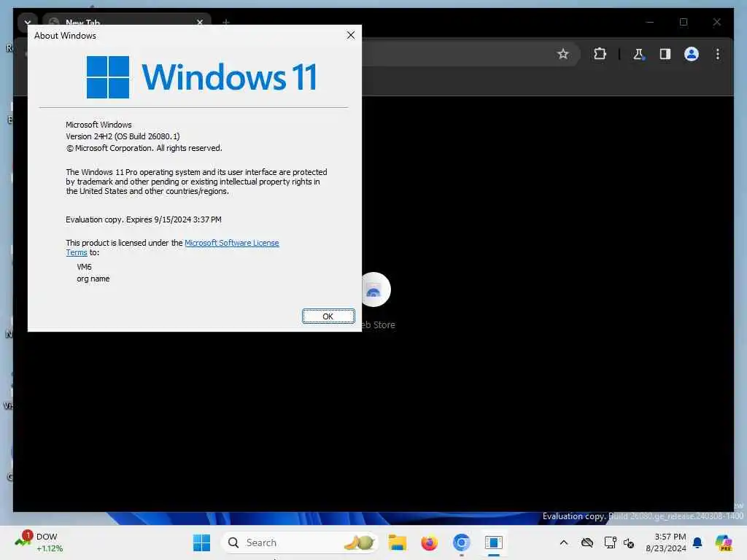Screen dimensions: 747x560
Task: Switch to Chrome on the taskbar
Action: point(461,542)
